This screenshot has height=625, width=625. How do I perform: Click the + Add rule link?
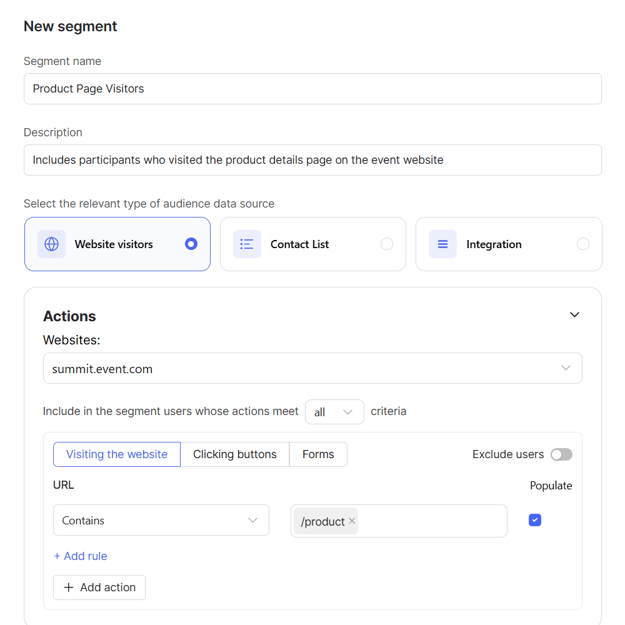point(80,556)
